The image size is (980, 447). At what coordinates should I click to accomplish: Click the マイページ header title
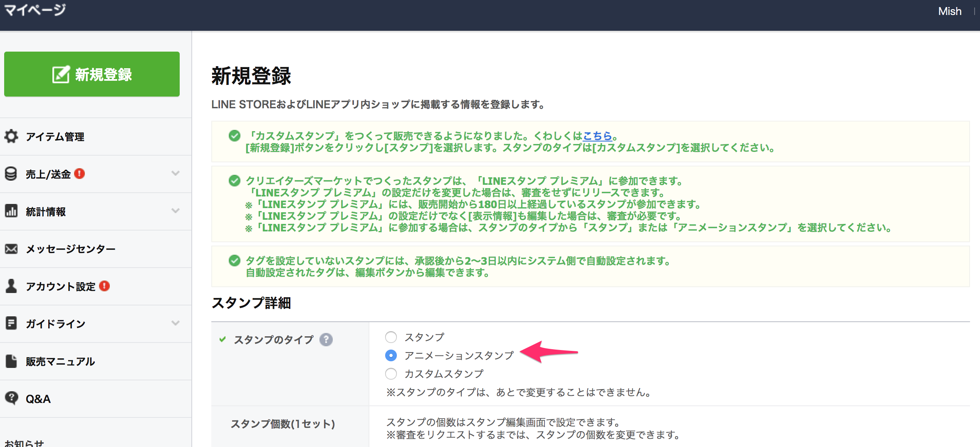pos(35,10)
